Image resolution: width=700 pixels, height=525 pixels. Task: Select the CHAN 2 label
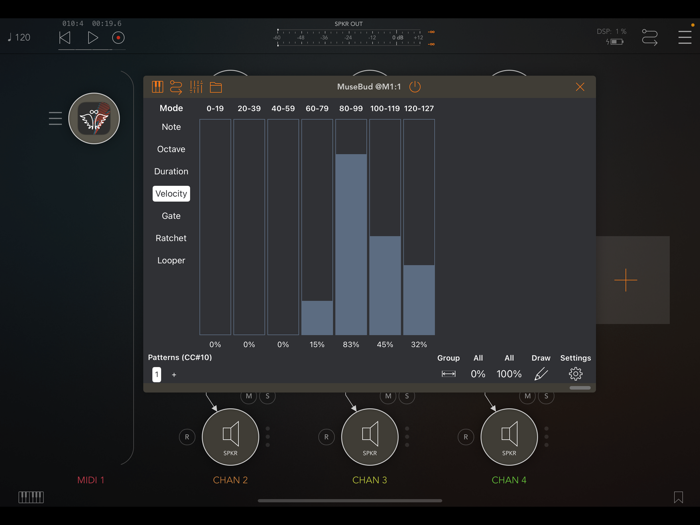[x=230, y=480]
